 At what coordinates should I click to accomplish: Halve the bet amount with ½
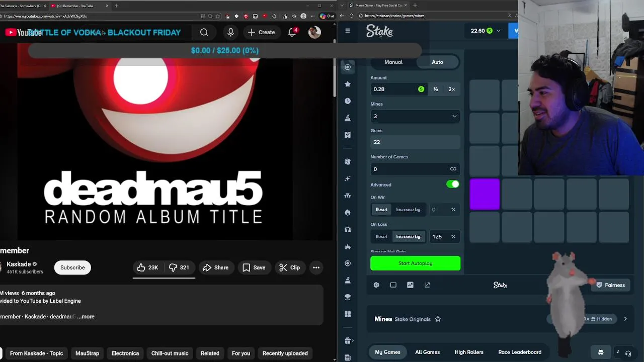coord(436,89)
